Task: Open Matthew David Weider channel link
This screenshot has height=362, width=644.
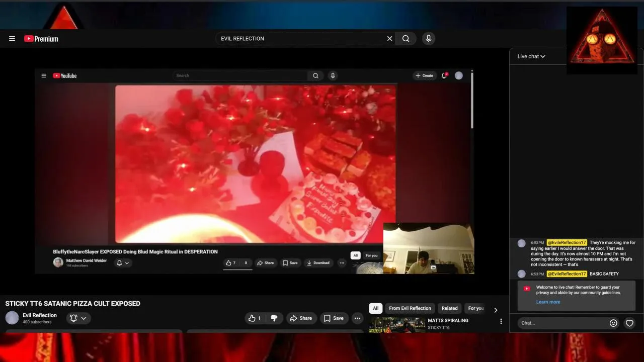Action: (87, 260)
